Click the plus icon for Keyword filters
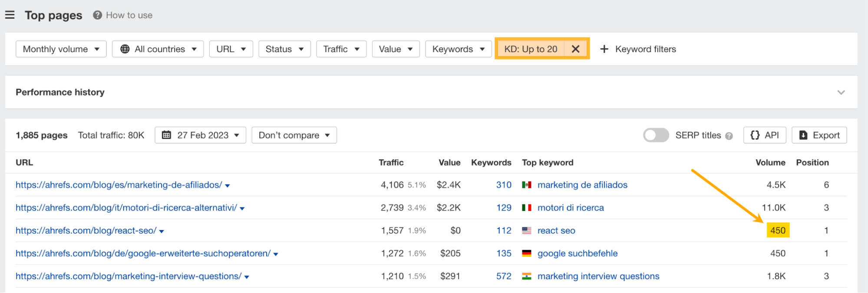This screenshot has height=293, width=868. click(604, 49)
